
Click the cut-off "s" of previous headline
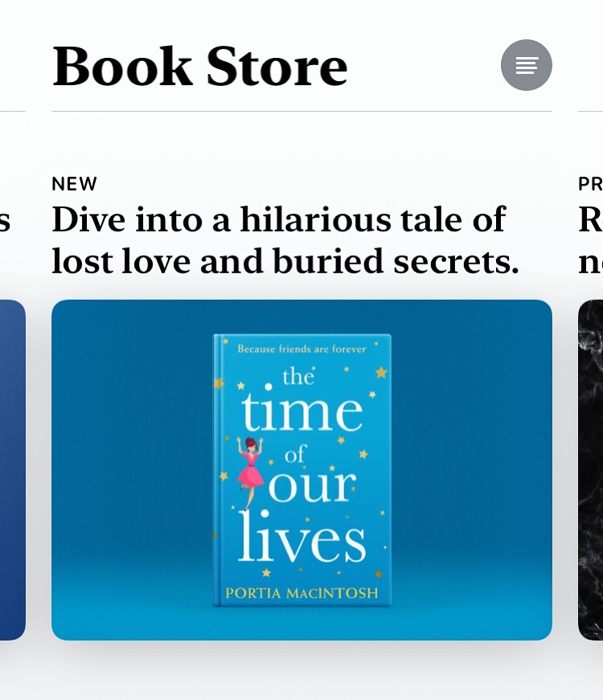(x=5, y=222)
